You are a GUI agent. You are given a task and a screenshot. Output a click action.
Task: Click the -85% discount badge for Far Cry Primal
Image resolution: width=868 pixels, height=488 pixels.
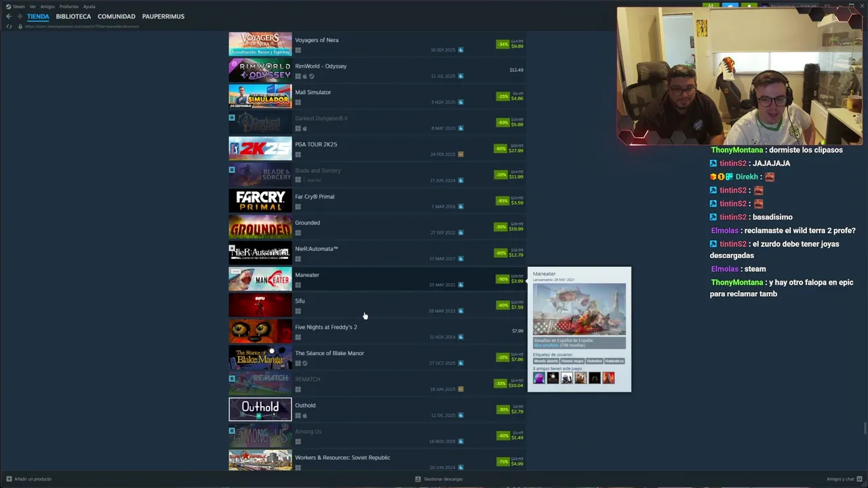(502, 201)
